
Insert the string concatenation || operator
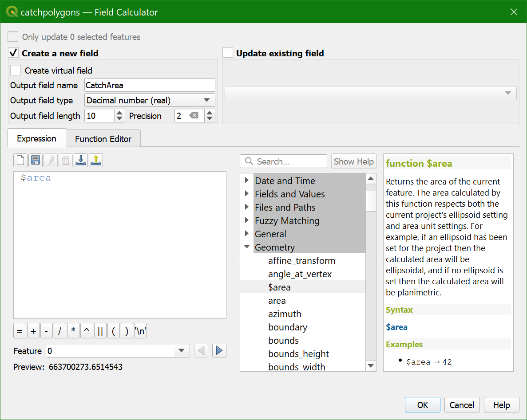point(100,331)
